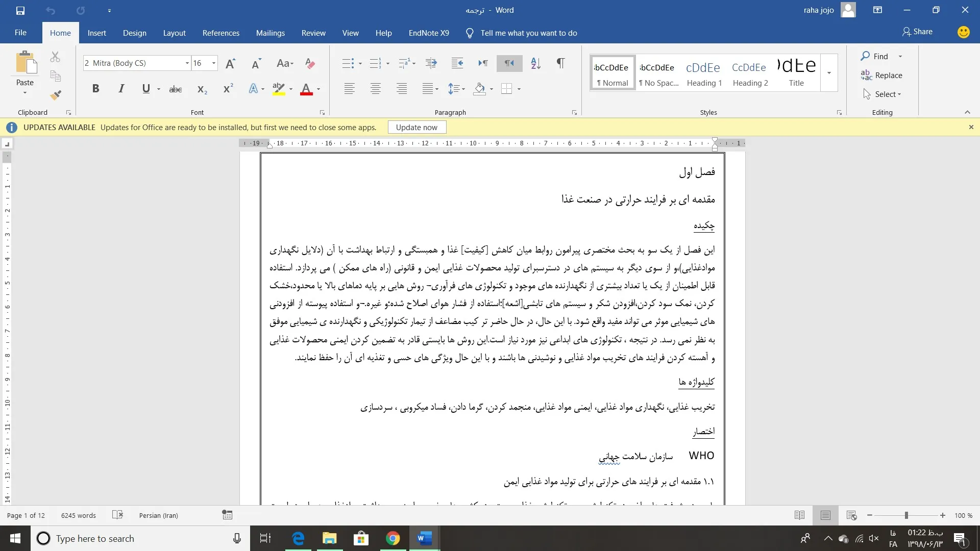Clear all formatting with eraser icon
The image size is (980, 551).
310,63
